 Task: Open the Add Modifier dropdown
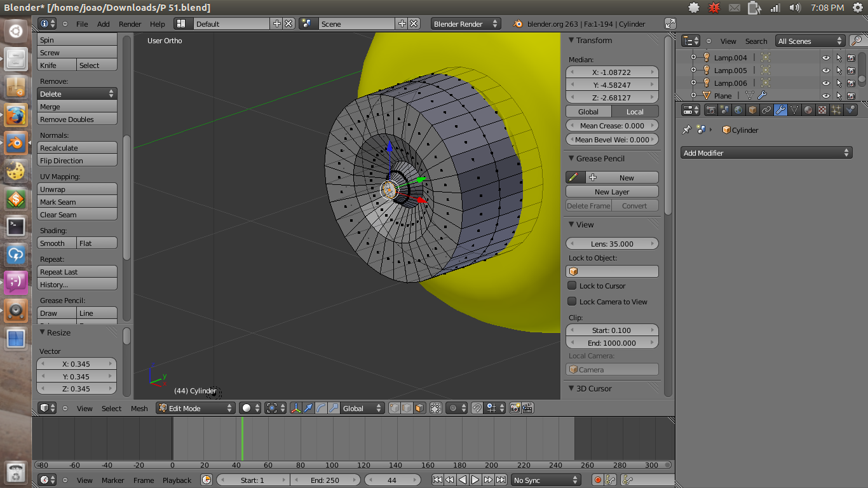(766, 153)
